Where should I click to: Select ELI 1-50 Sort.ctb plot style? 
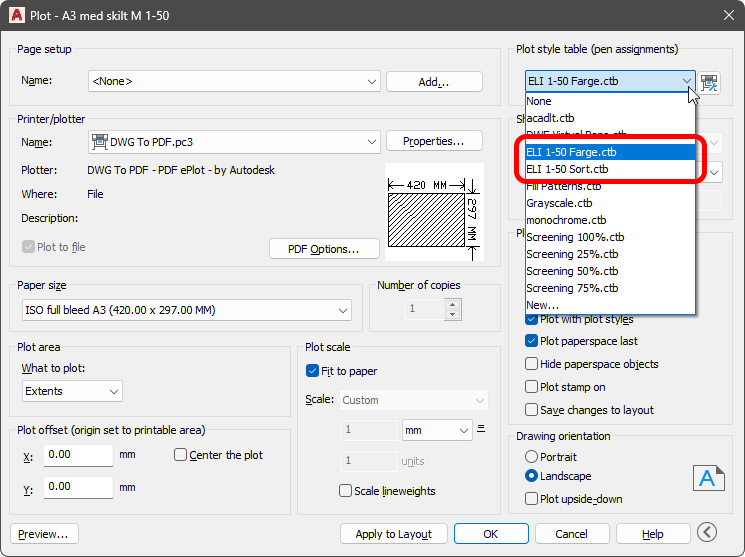(x=567, y=169)
